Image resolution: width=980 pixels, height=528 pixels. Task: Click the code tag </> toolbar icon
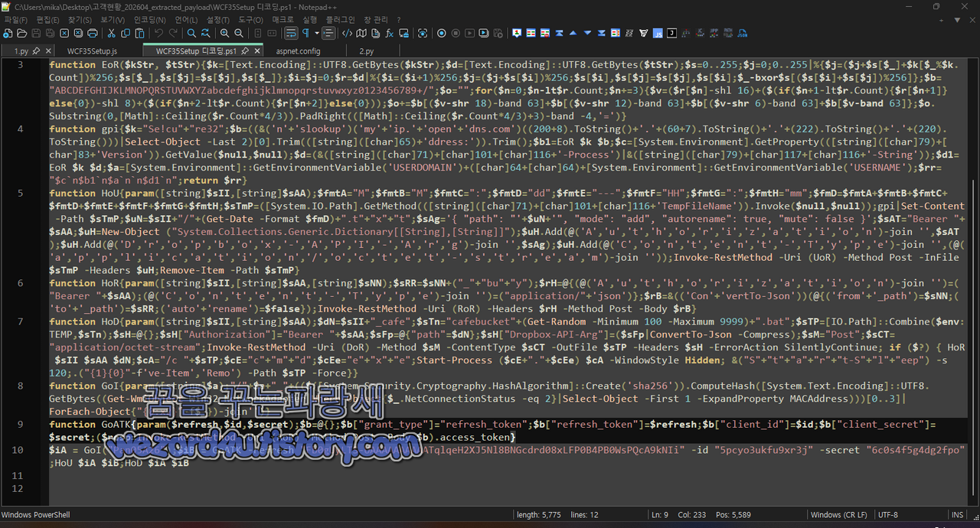[x=347, y=33]
